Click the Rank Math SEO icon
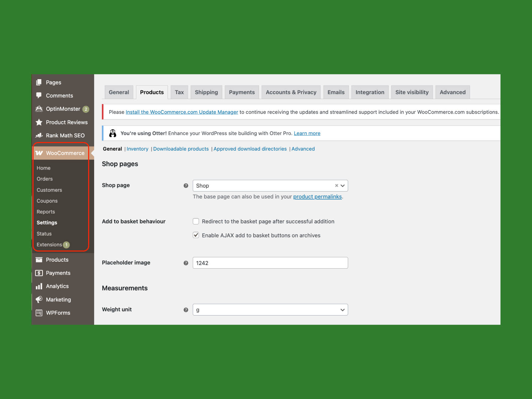The height and width of the screenshot is (399, 532). point(39,135)
